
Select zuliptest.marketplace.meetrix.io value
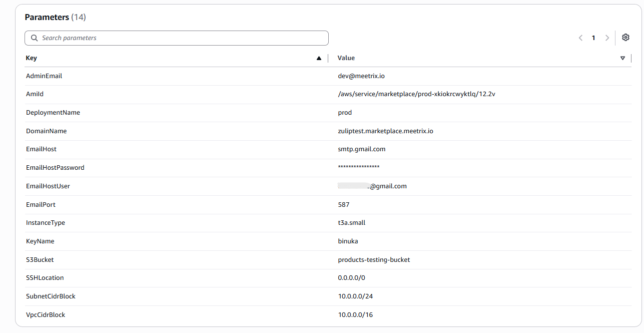pyautogui.click(x=386, y=131)
